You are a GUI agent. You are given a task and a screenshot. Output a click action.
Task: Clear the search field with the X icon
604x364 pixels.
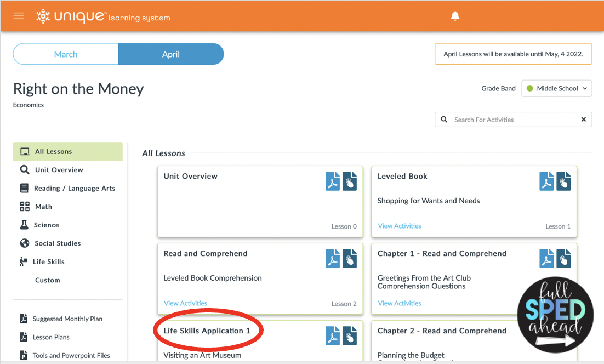click(x=583, y=120)
